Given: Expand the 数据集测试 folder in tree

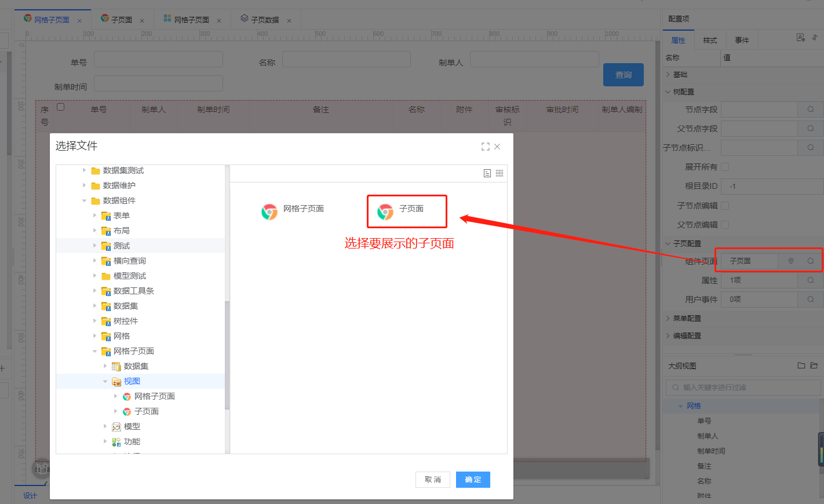Looking at the screenshot, I should tap(85, 170).
